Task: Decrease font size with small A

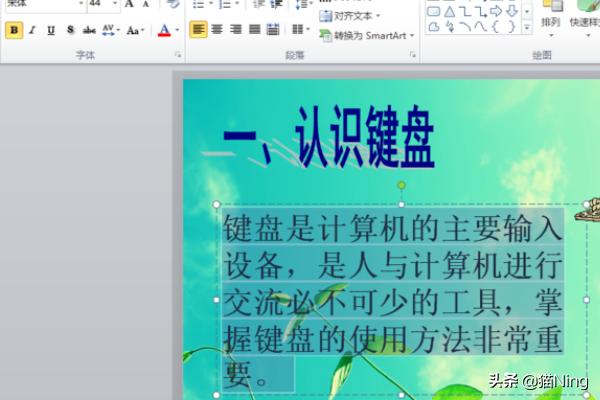Action: pos(145,4)
